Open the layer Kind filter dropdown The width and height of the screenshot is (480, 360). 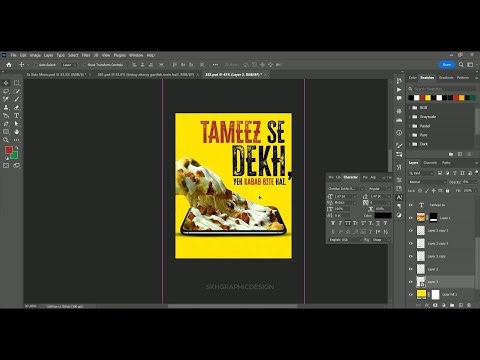[421, 173]
